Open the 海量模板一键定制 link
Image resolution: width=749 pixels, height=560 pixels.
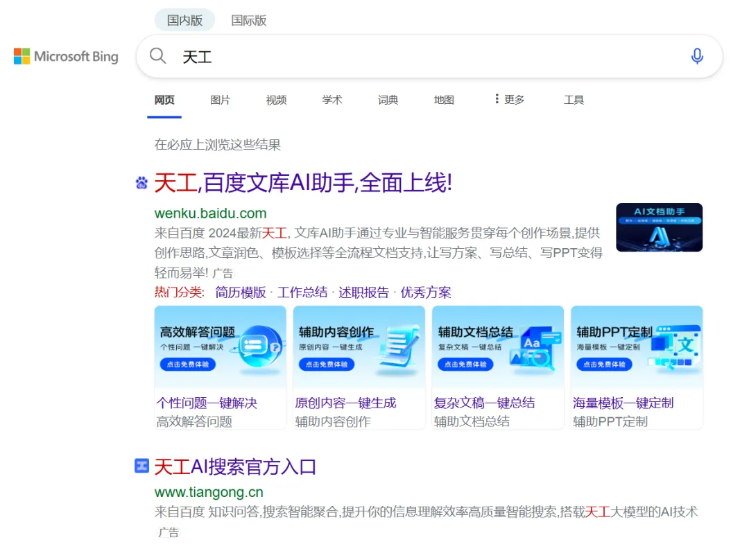click(623, 403)
